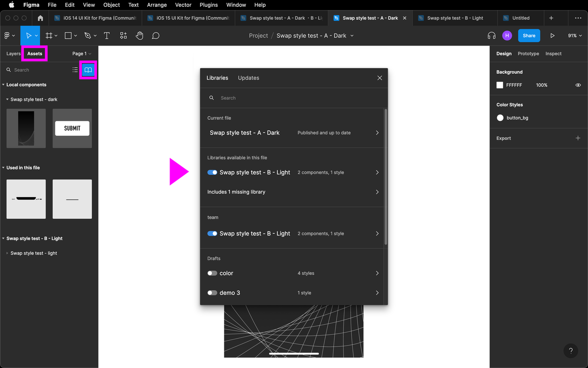Collapse Swap style test - dark group
Image resolution: width=588 pixels, height=368 pixels.
[x=7, y=100]
